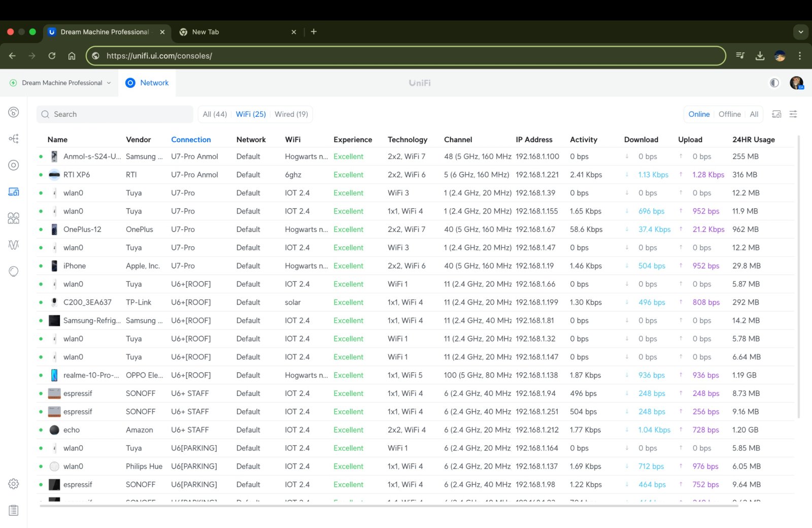Sort by Name column header
The width and height of the screenshot is (812, 528).
pos(57,140)
